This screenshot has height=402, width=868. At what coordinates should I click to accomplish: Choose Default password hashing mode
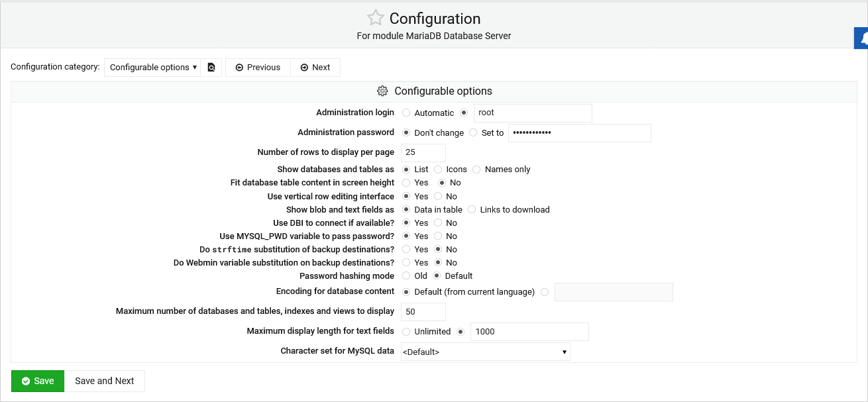437,276
